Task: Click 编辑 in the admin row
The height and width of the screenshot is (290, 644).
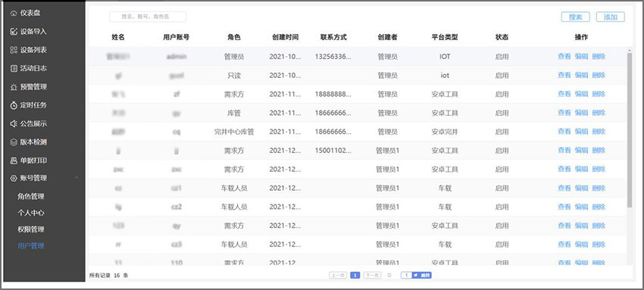Action: pyautogui.click(x=581, y=57)
